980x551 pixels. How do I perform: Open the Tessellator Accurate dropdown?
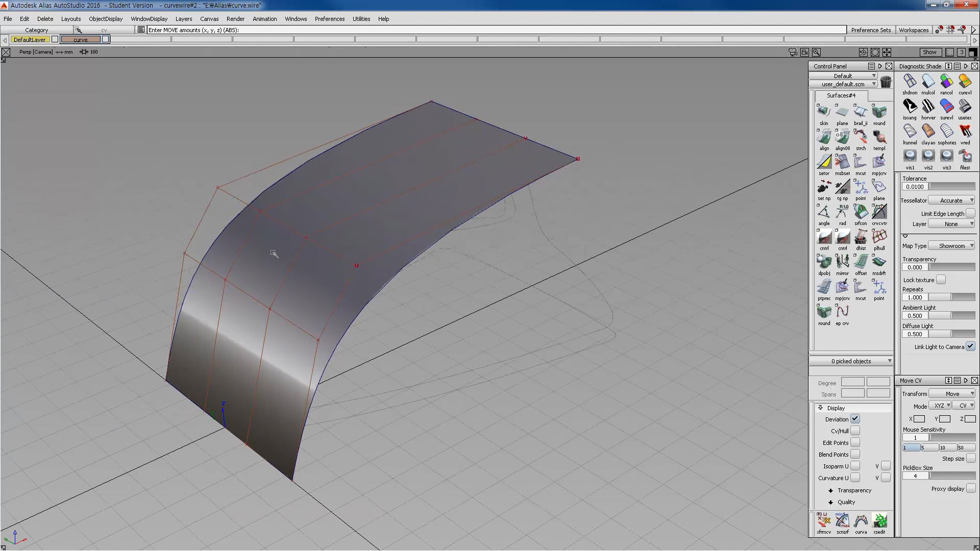[951, 201]
